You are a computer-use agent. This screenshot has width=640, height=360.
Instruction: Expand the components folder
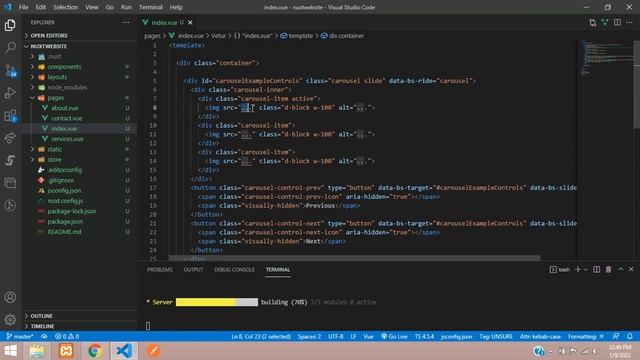pyautogui.click(x=64, y=67)
